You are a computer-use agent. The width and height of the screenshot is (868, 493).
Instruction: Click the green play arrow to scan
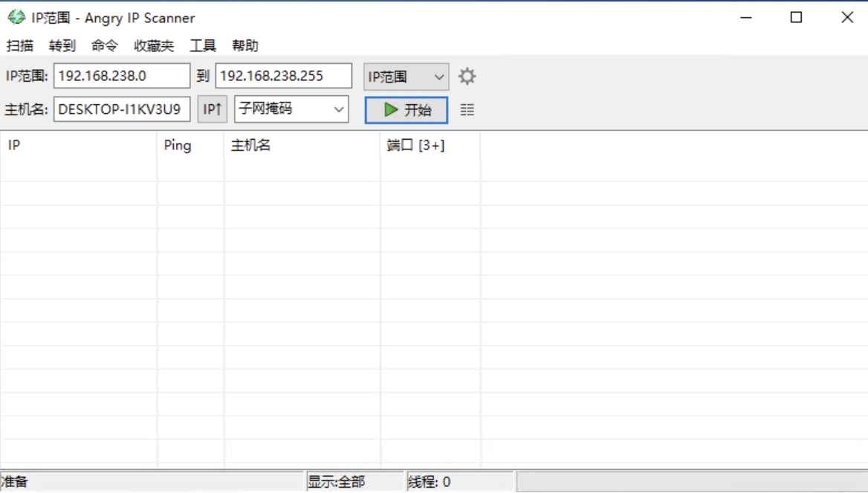[390, 109]
